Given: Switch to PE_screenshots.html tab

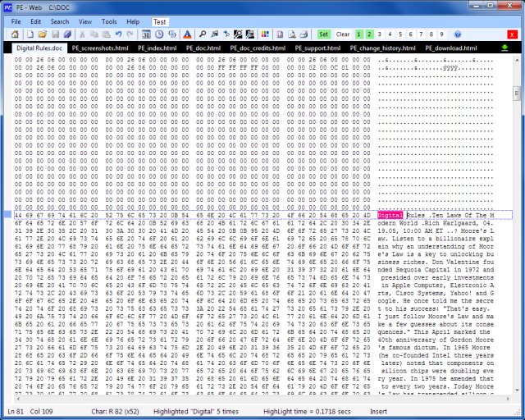Looking at the screenshot, I should click(x=100, y=48).
